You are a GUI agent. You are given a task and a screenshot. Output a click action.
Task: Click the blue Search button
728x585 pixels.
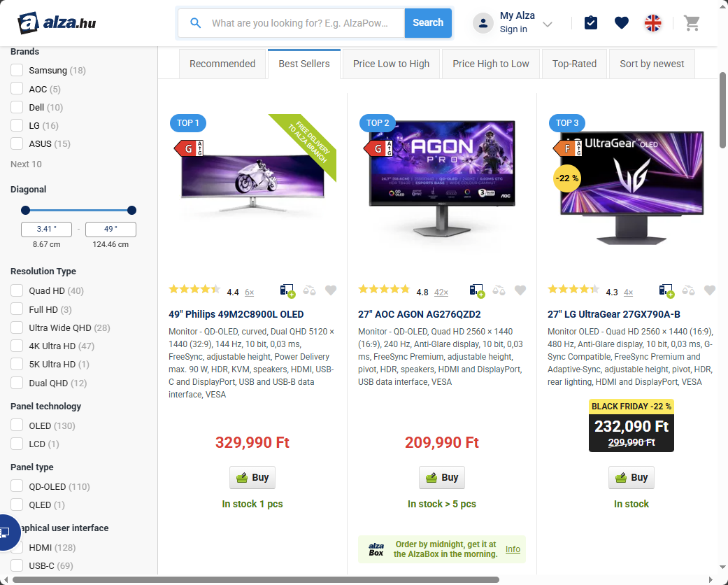pyautogui.click(x=428, y=23)
